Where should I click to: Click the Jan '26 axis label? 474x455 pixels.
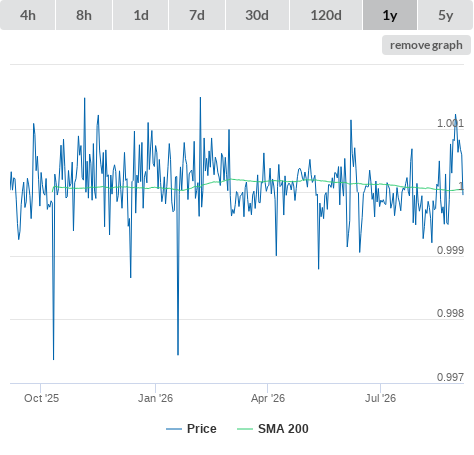(x=156, y=398)
